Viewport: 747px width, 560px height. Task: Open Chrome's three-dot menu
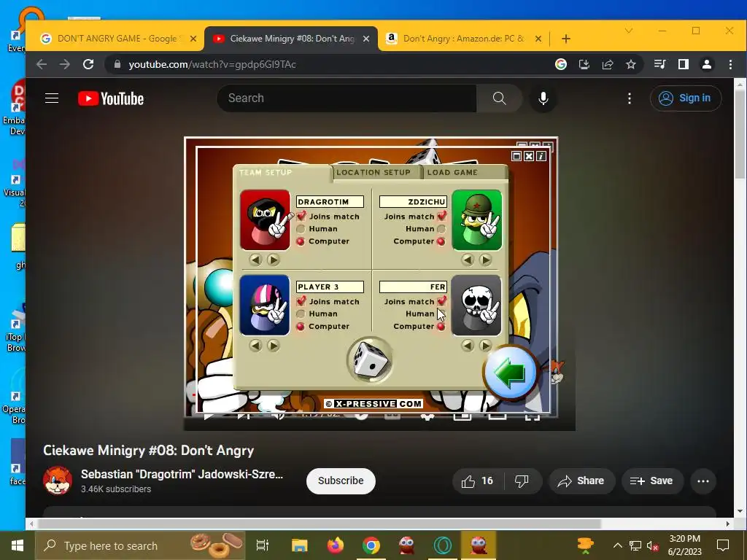click(730, 64)
